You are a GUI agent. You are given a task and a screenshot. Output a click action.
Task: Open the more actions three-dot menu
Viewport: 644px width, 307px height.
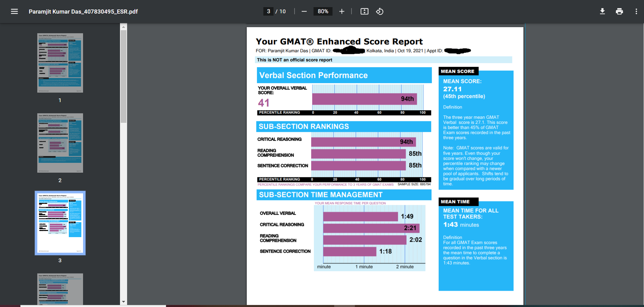[636, 11]
